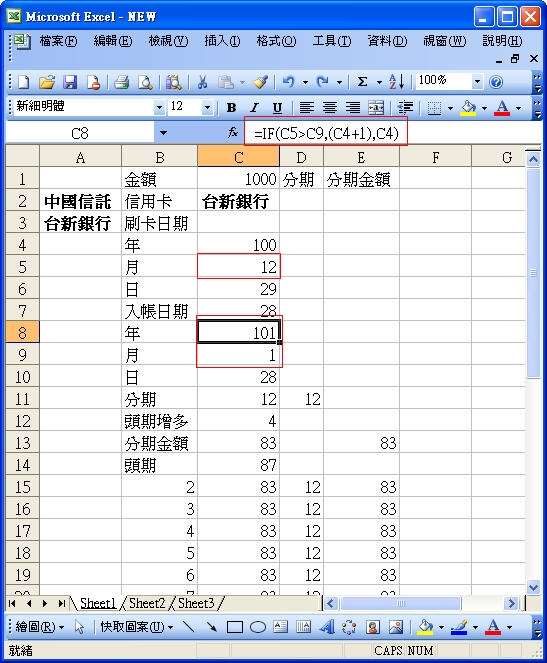The image size is (547, 663).
Task: Redo the last action
Action: tap(323, 82)
